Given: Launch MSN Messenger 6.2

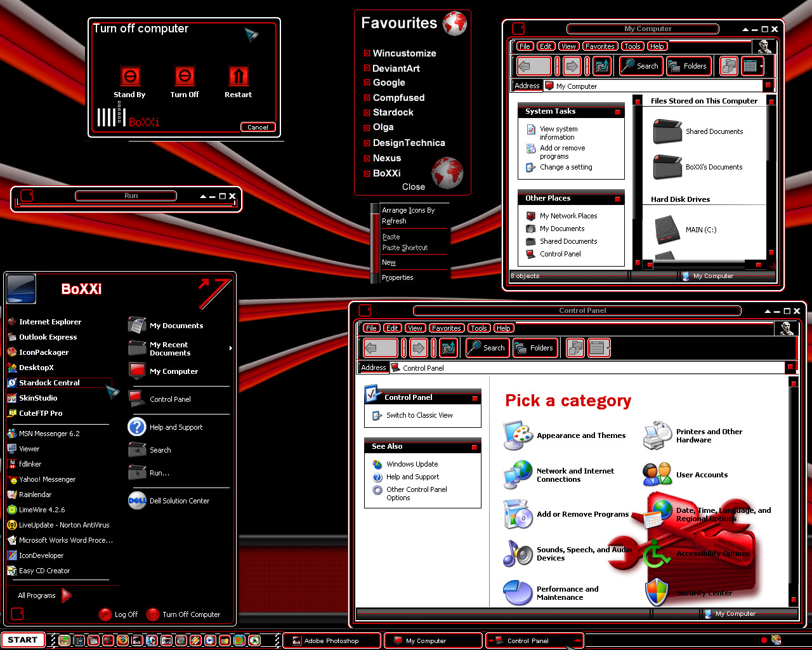Looking at the screenshot, I should (x=44, y=434).
